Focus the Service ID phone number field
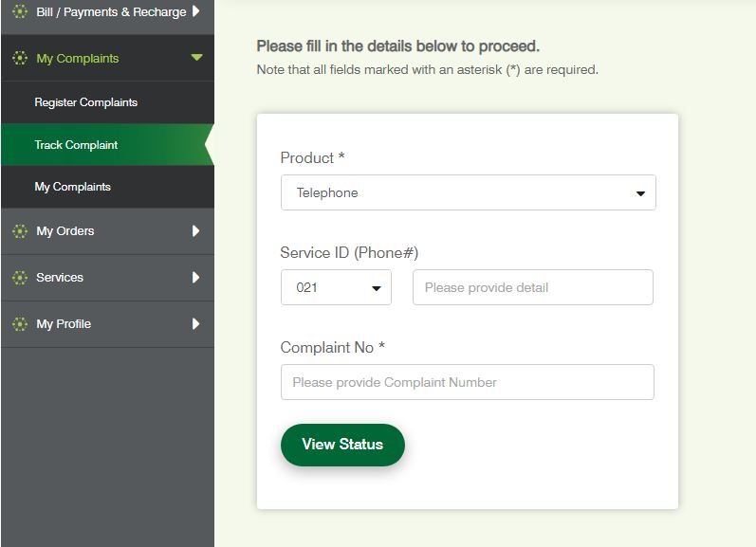This screenshot has width=756, height=547. (x=533, y=287)
